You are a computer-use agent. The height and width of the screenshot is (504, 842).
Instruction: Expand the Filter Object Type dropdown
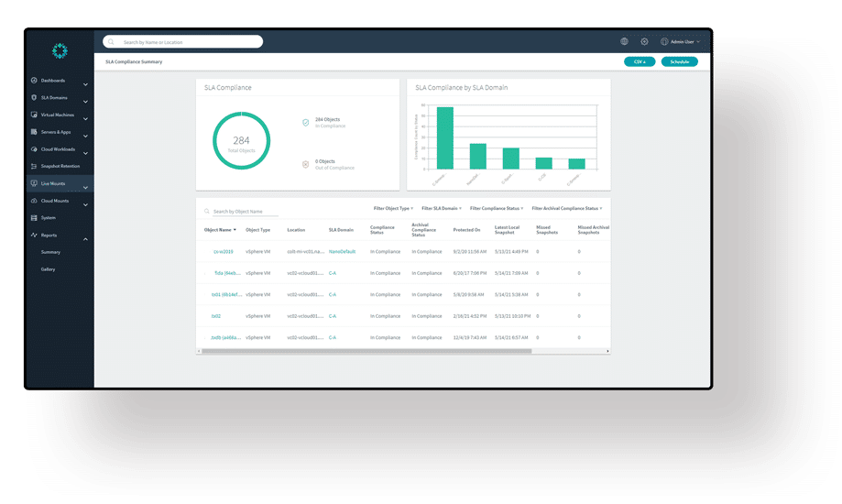point(393,208)
